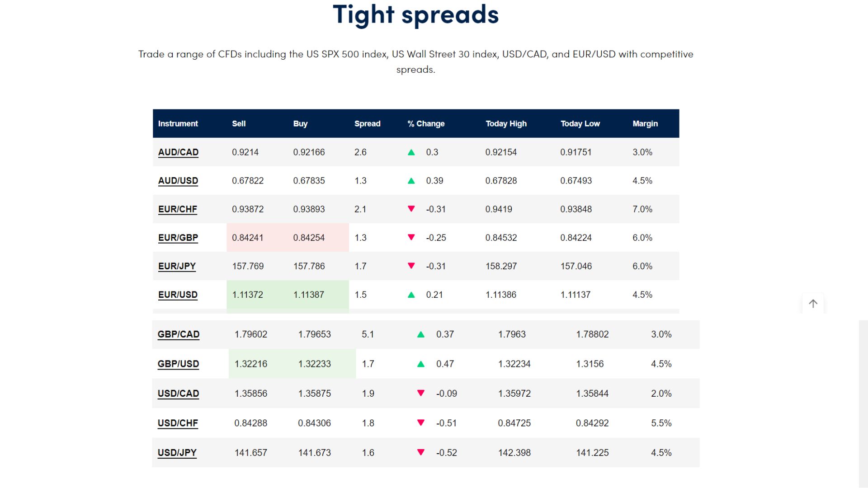
Task: Click EUR/USD sell price 1.11372
Action: coord(248,295)
